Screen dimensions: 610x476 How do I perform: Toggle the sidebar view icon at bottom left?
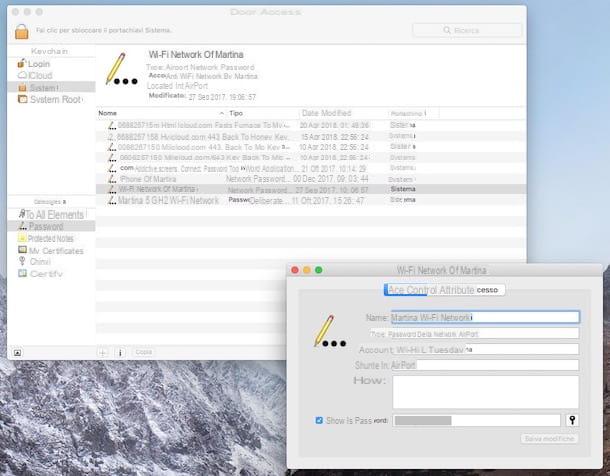[x=17, y=353]
